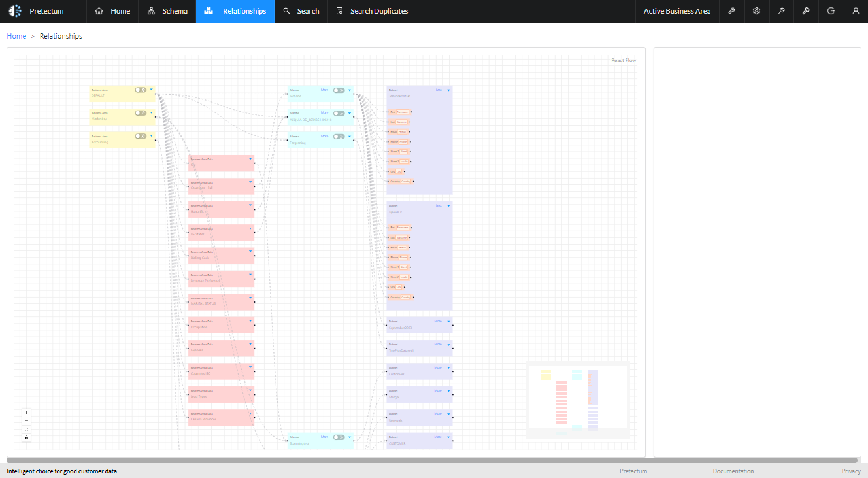Select the Relationships tab
Image resolution: width=868 pixels, height=478 pixels.
[235, 11]
